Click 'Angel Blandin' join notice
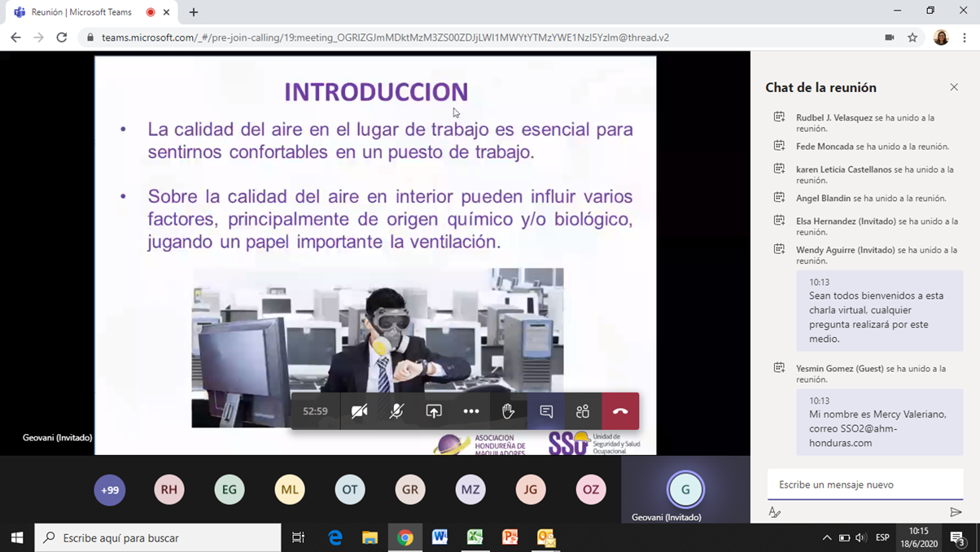 point(871,198)
